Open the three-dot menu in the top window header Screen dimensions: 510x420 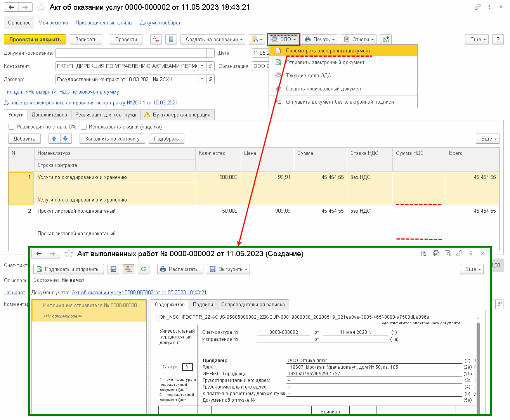click(489, 7)
